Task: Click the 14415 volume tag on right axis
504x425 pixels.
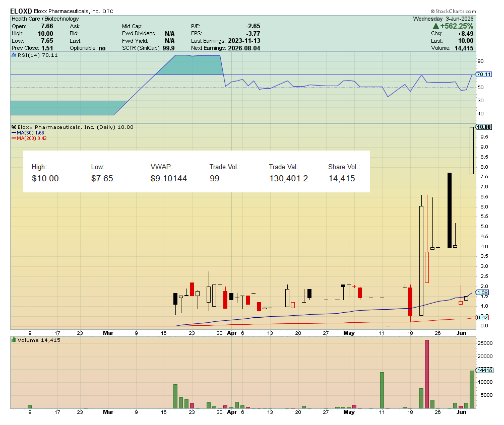Action: pyautogui.click(x=484, y=371)
